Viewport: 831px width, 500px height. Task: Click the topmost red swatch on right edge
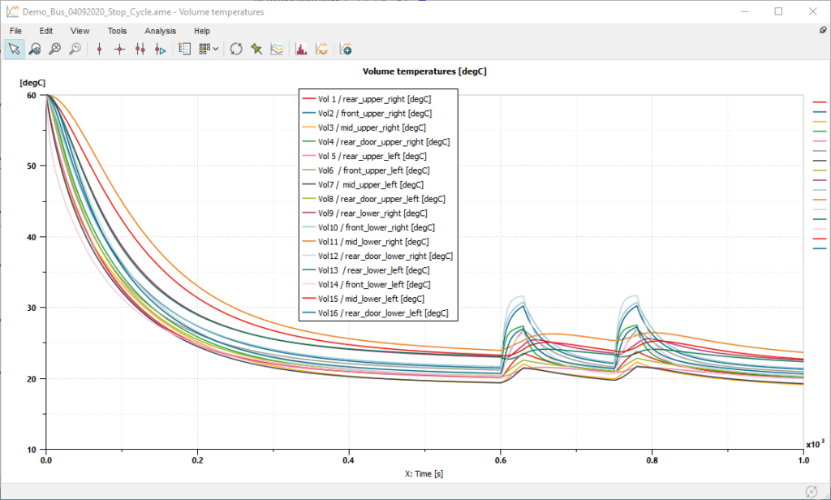click(x=819, y=103)
